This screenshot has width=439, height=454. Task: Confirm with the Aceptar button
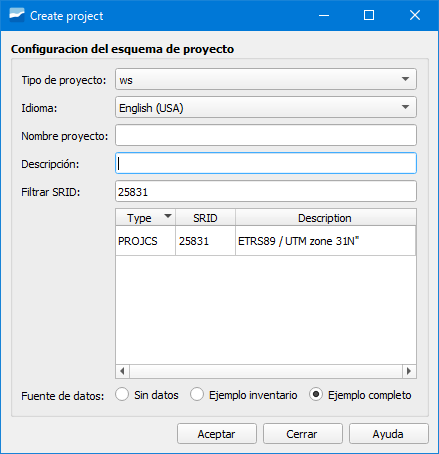[217, 434]
